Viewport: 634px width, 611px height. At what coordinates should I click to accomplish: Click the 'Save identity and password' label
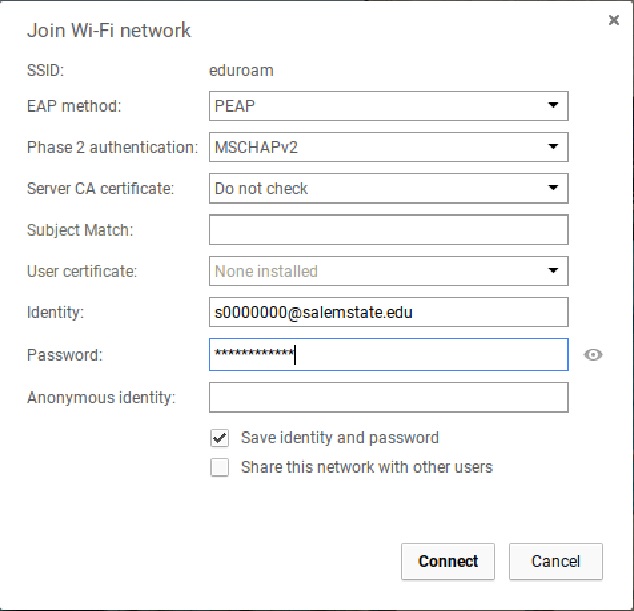click(340, 438)
